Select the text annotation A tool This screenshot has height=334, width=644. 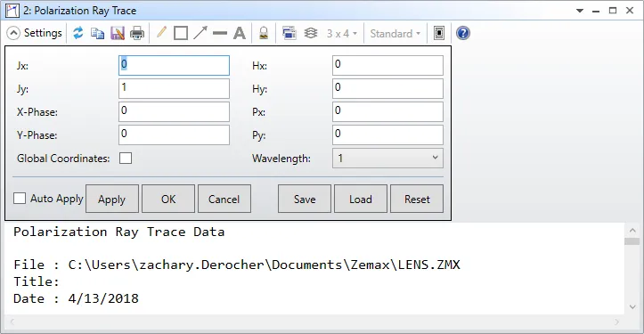click(x=240, y=33)
